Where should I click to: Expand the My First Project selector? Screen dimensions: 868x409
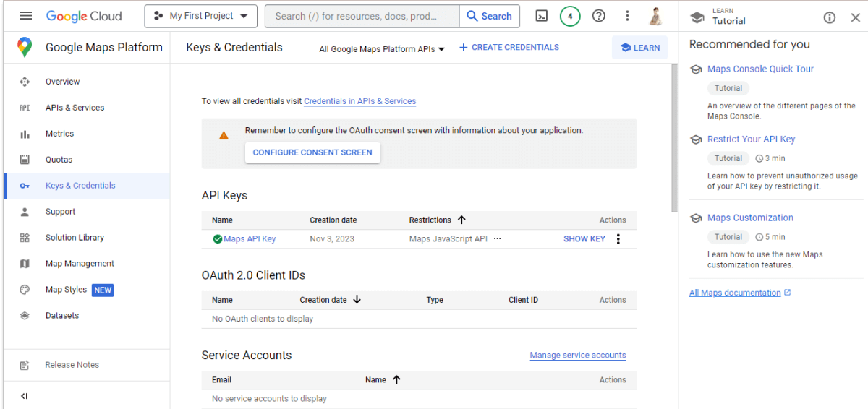tap(200, 16)
